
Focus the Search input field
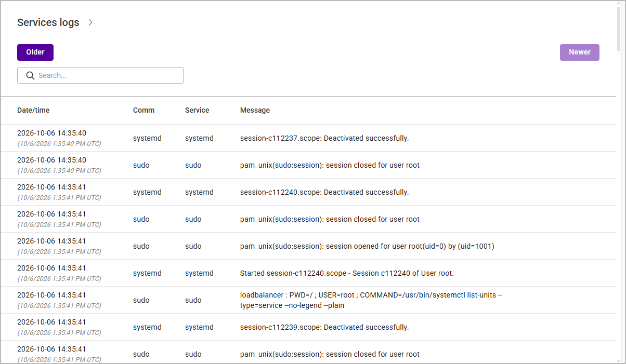click(x=100, y=75)
